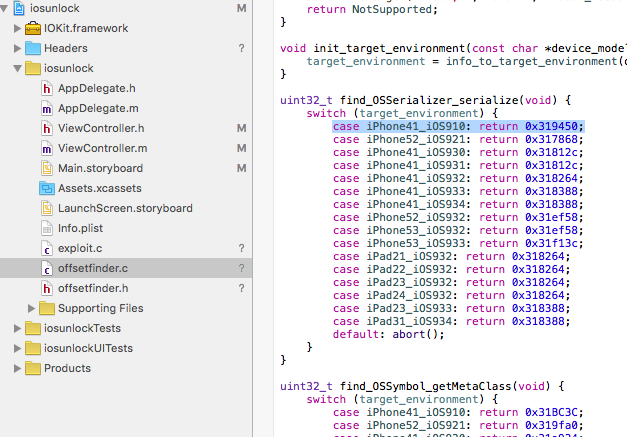Select offsetfinder.h in the navigator
The width and height of the screenshot is (627, 437).
click(93, 288)
